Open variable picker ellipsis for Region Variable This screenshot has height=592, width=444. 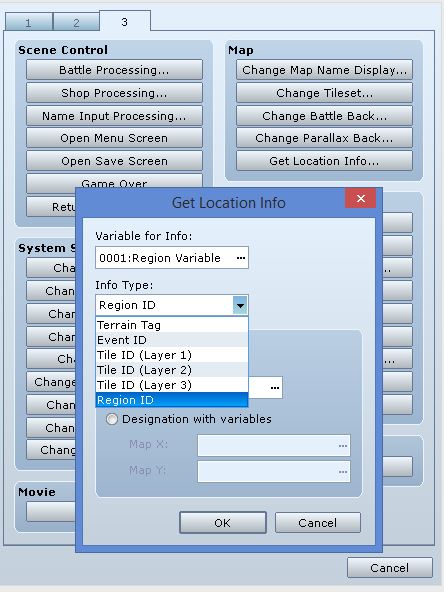tap(240, 258)
